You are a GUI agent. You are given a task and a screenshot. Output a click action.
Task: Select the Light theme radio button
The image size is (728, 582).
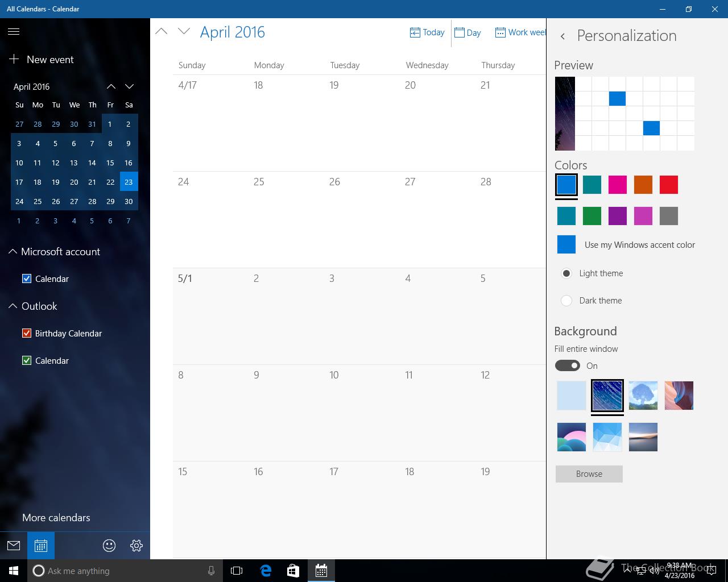coord(566,273)
